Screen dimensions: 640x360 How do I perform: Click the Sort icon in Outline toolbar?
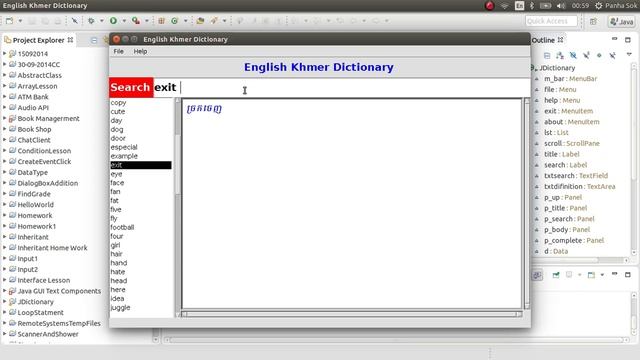coord(560,56)
